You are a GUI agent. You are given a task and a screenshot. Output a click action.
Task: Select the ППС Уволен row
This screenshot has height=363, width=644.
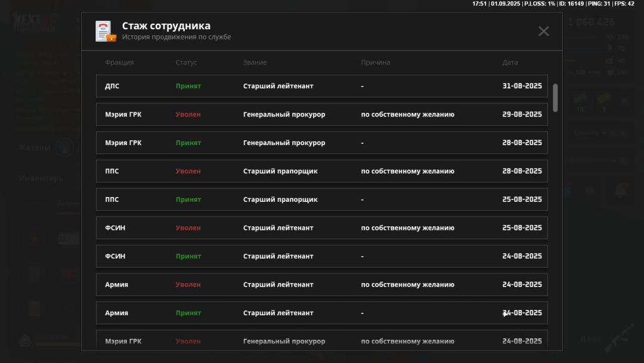(x=321, y=171)
